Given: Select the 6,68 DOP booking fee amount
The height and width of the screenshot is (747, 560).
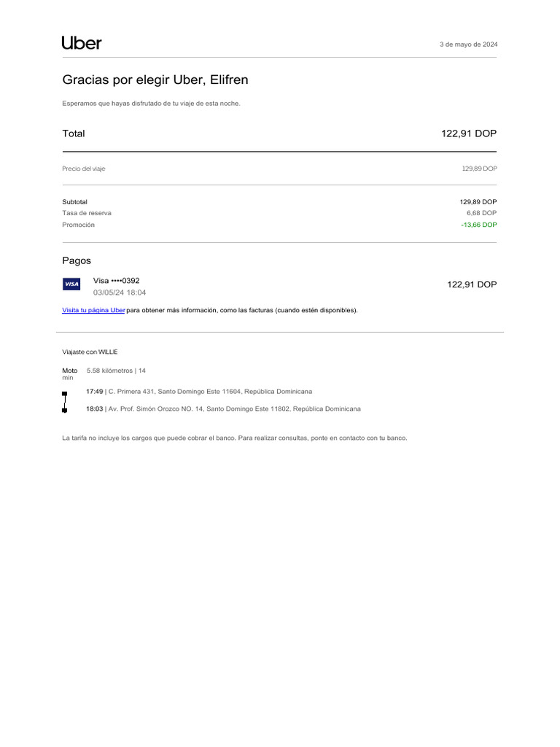Looking at the screenshot, I should [x=481, y=213].
